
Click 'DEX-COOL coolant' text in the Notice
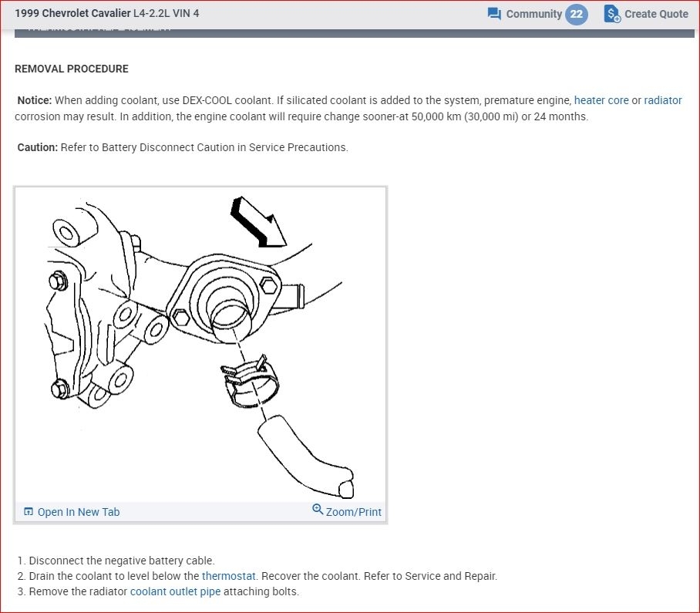[x=227, y=100]
